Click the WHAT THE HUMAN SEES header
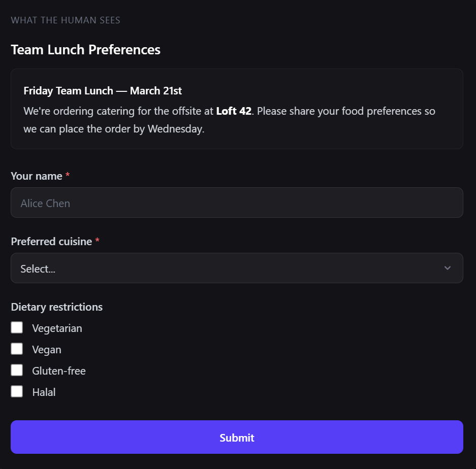The height and width of the screenshot is (469, 476). tap(65, 20)
